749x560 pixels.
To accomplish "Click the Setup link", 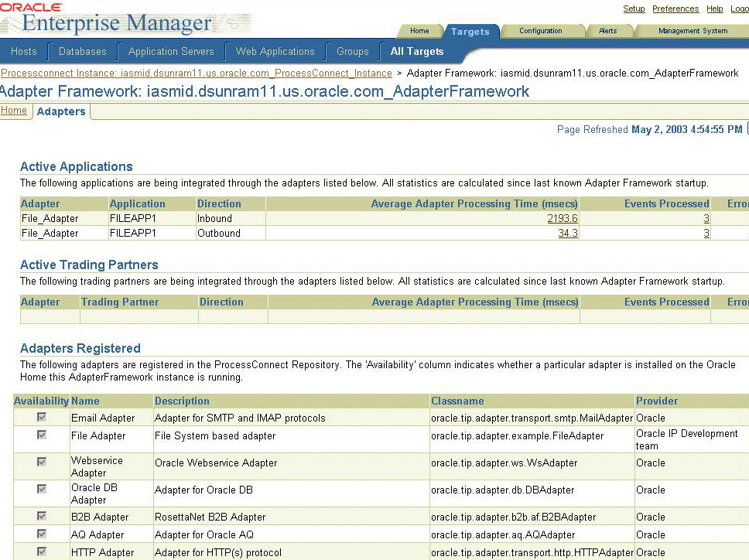I will pyautogui.click(x=634, y=9).
